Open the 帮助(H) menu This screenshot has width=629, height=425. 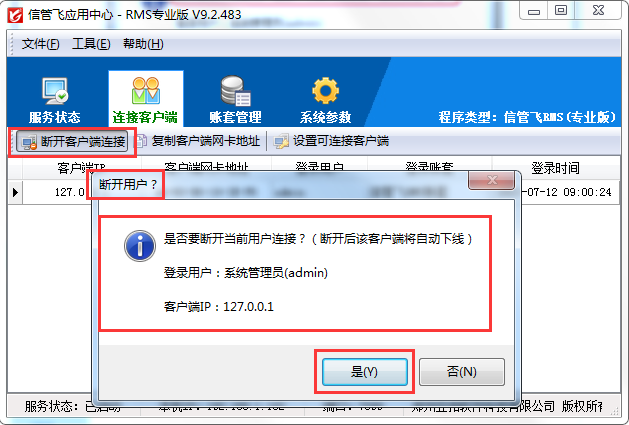click(143, 44)
